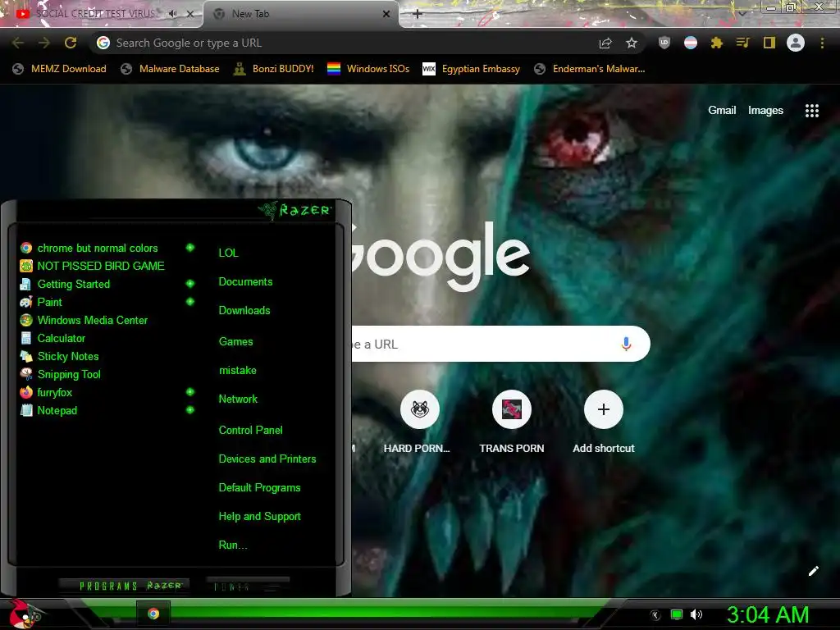
Task: Open the network monitor tray icon
Action: click(x=677, y=614)
